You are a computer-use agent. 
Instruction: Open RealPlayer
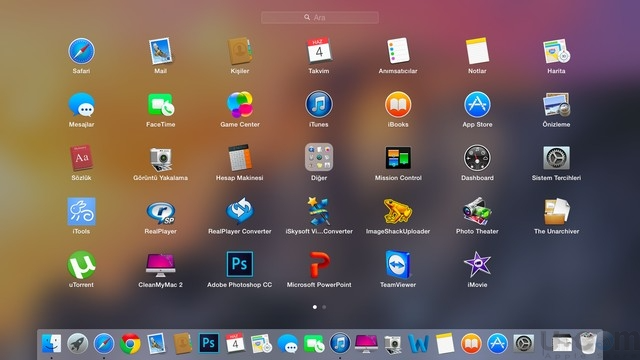pyautogui.click(x=161, y=213)
